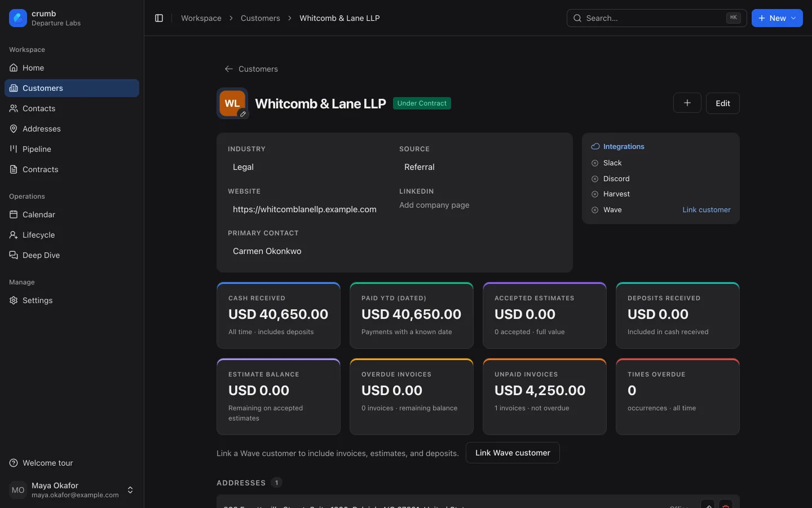Focus the Search input field
This screenshot has width=812, height=508.
(x=656, y=18)
